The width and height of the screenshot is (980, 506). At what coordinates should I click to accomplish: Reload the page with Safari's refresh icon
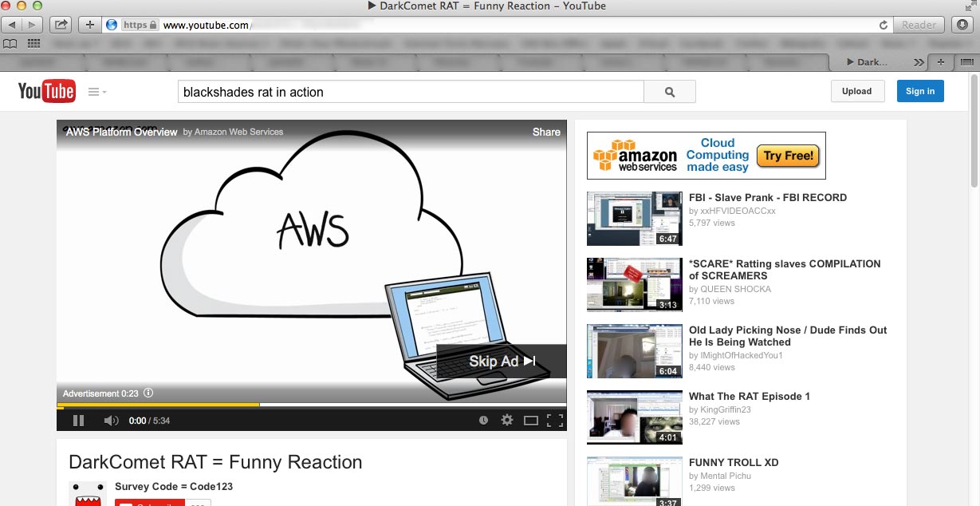coord(883,25)
